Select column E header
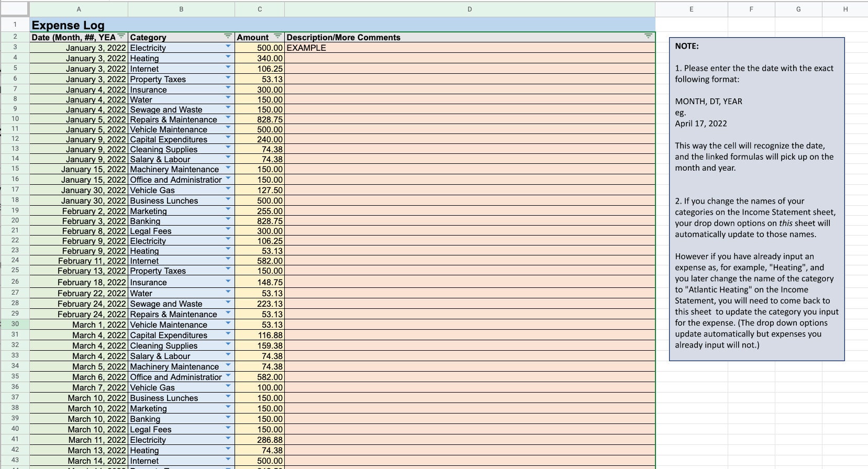This screenshot has width=868, height=469. [692, 9]
